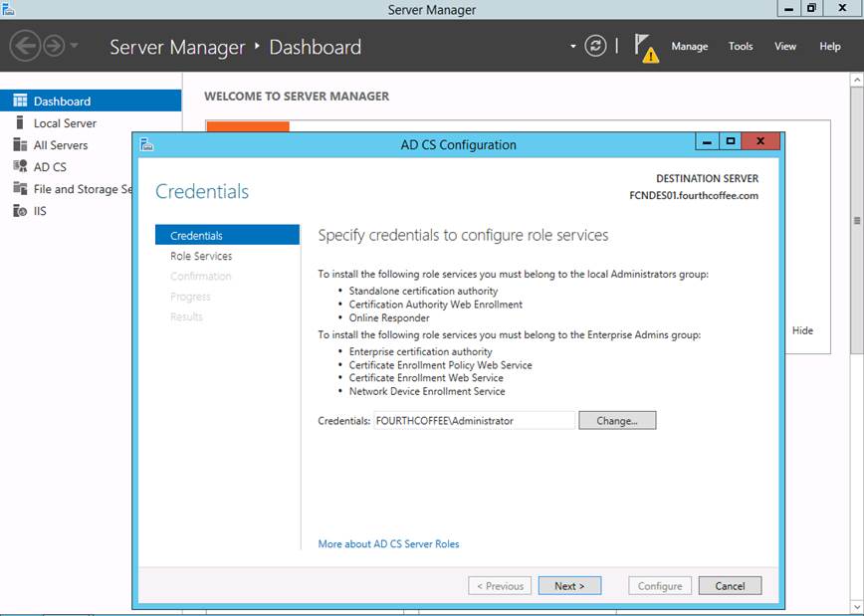Image resolution: width=864 pixels, height=616 pixels.
Task: Click the Credentials text field
Action: pyautogui.click(x=474, y=421)
